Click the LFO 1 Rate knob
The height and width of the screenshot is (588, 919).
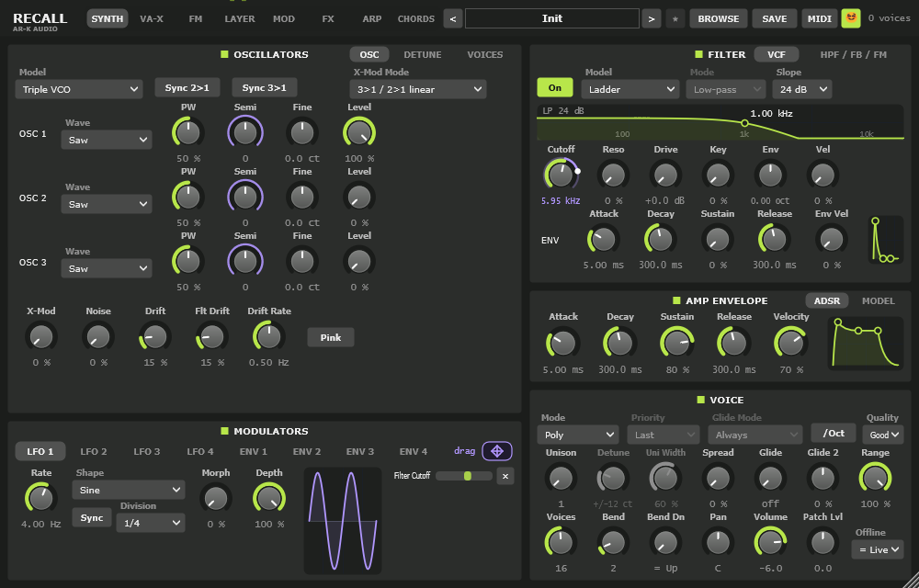pos(41,498)
